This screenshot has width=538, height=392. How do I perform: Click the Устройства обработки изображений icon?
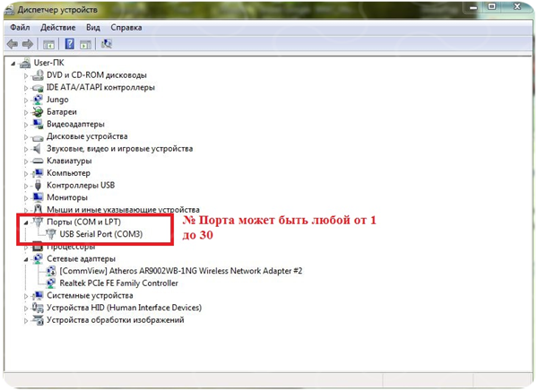[38, 320]
